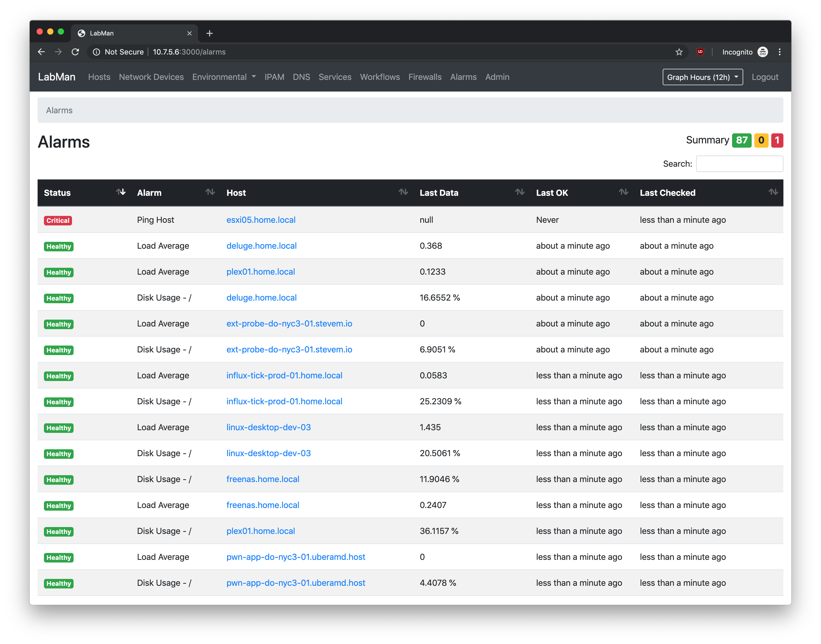Screen dimensions: 821x644
Task: Open the uBlock Origin extension icon
Action: pyautogui.click(x=700, y=52)
